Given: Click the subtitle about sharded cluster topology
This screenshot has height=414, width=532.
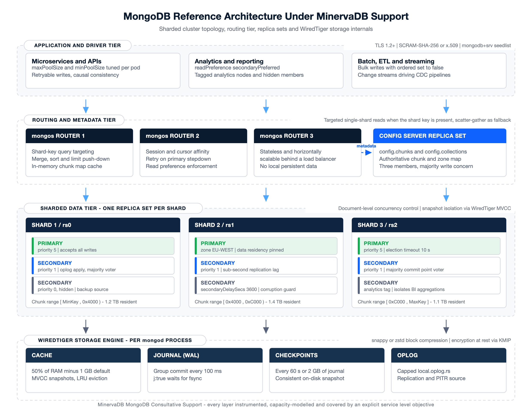Looking at the screenshot, I should click(x=266, y=29).
